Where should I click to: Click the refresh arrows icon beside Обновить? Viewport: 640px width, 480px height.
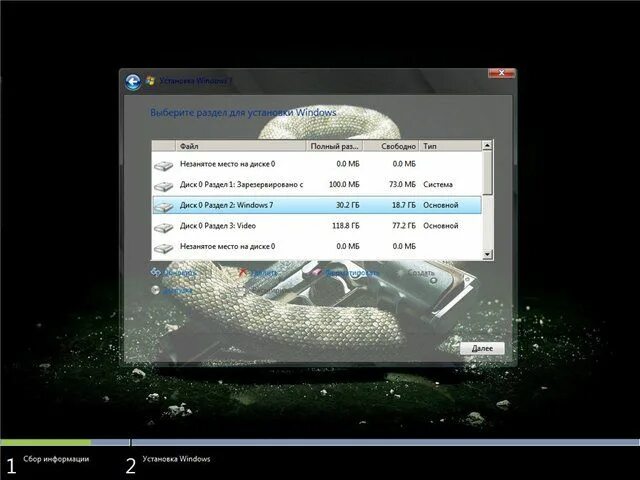pos(156,272)
